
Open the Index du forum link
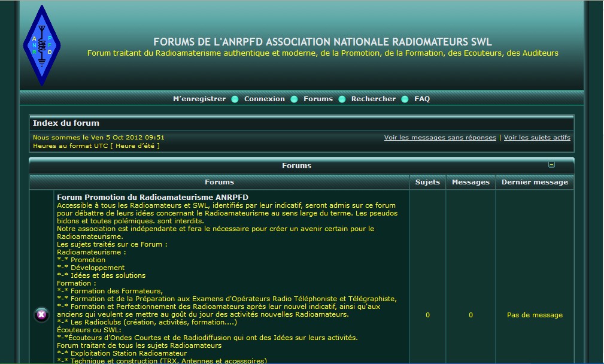pyautogui.click(x=66, y=123)
